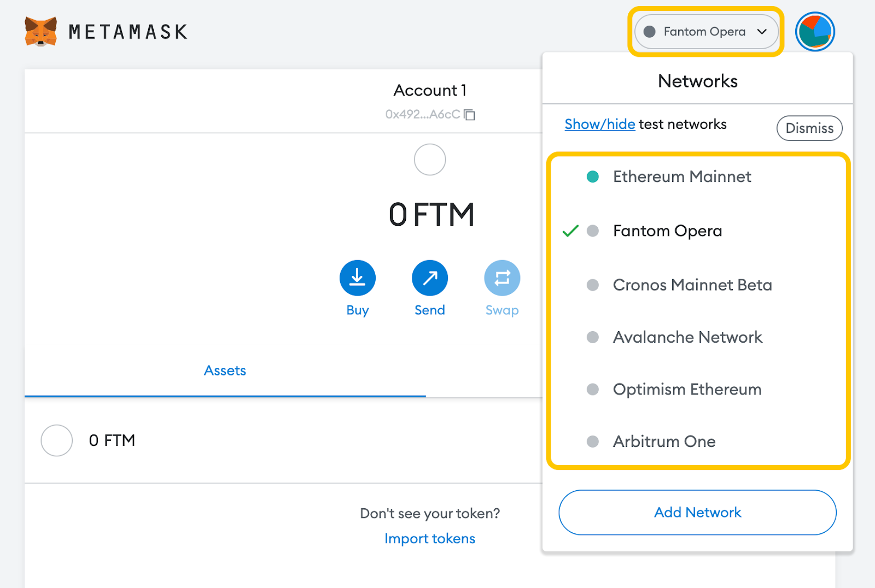875x588 pixels.
Task: Select Optimism Ethereum network
Action: pyautogui.click(x=698, y=389)
